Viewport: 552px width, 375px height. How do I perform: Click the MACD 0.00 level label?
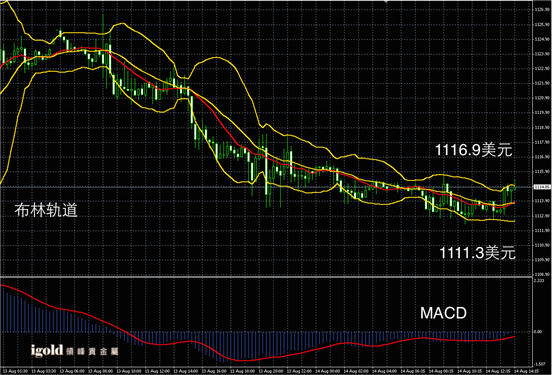point(538,332)
